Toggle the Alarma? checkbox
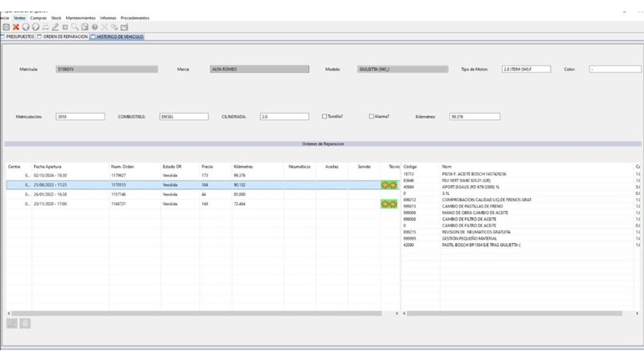Viewport: 644px width, 362px height. tap(371, 116)
